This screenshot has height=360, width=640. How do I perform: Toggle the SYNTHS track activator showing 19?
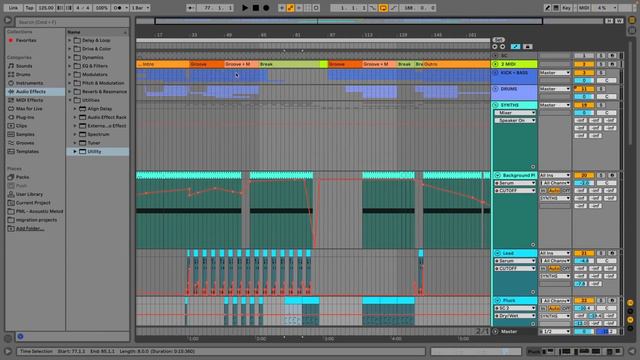pos(584,105)
